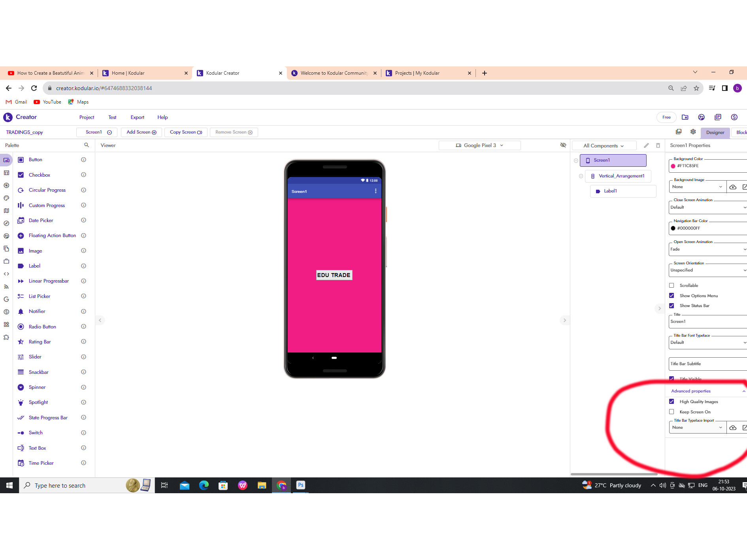Click the palette search magnifier icon
Screen dimensions: 747x560
click(87, 145)
